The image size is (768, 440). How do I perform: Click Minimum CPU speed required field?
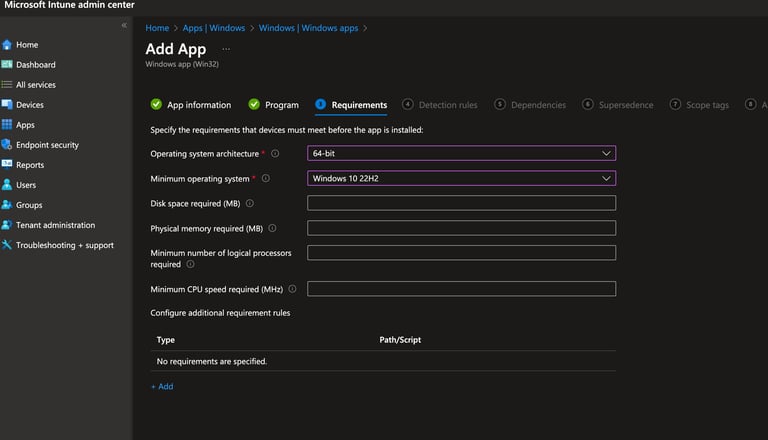click(461, 289)
